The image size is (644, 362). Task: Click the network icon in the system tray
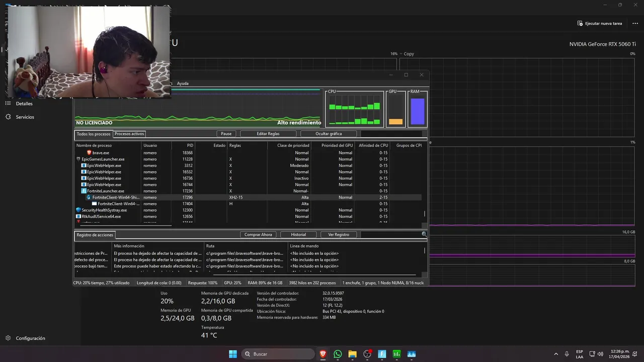tap(592, 354)
